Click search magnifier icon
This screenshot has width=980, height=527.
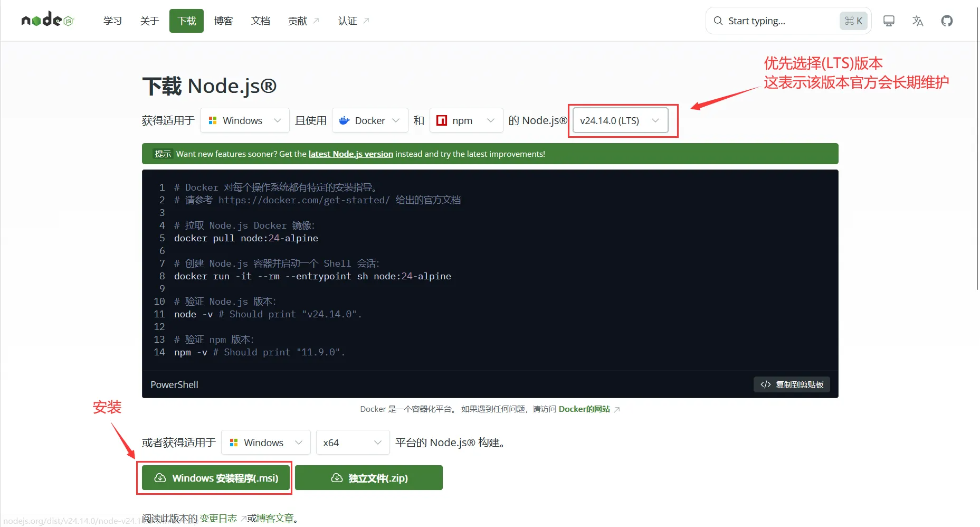point(718,21)
